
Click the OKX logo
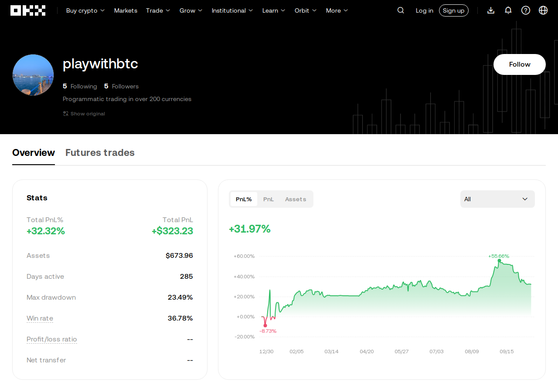[x=28, y=10]
